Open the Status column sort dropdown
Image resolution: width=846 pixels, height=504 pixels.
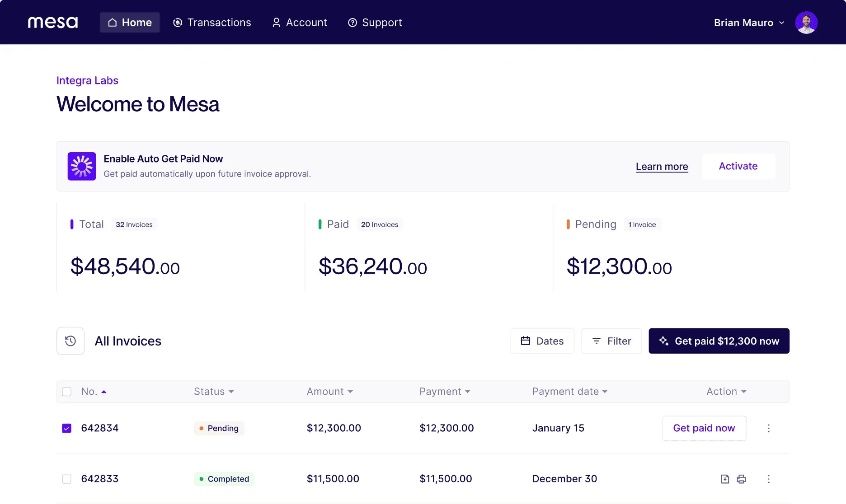pyautogui.click(x=213, y=392)
